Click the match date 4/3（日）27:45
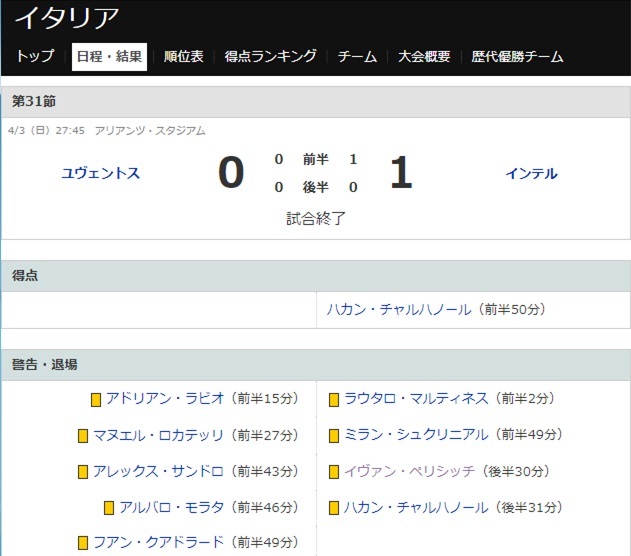 46,131
